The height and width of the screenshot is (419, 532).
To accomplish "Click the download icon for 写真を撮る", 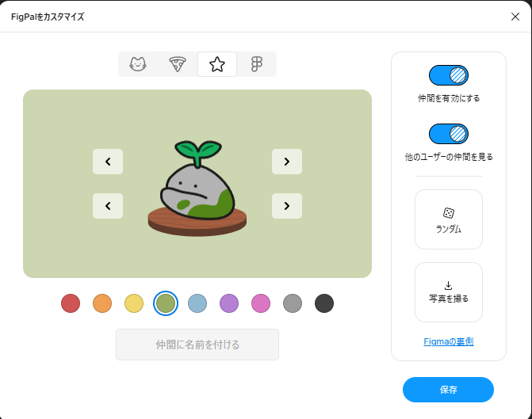I will point(448,285).
